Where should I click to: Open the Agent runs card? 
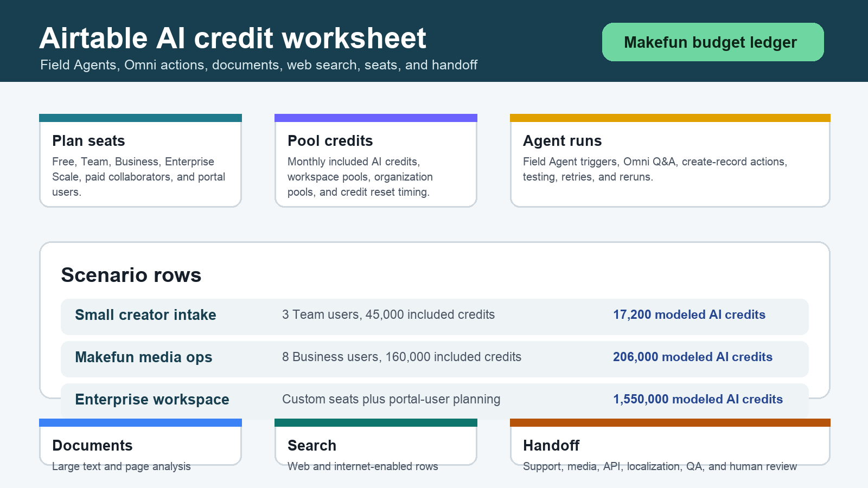click(x=670, y=160)
